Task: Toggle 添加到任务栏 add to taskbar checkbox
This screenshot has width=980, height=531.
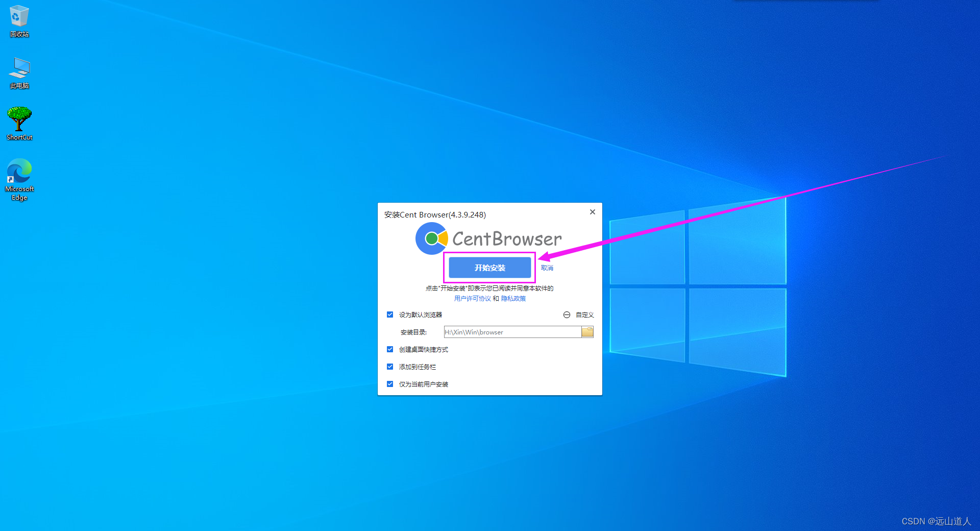Action: click(390, 367)
